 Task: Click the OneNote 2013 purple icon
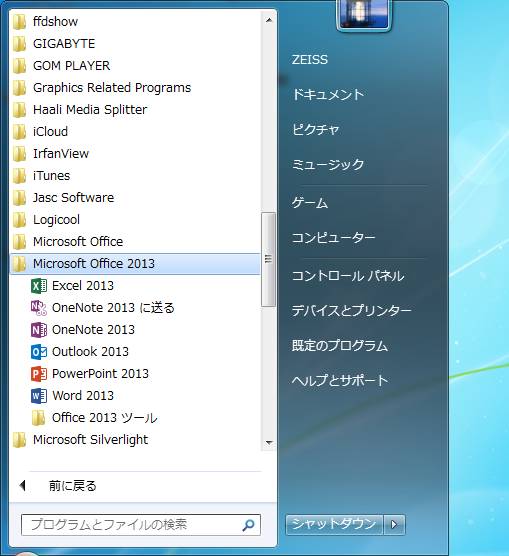pos(39,330)
